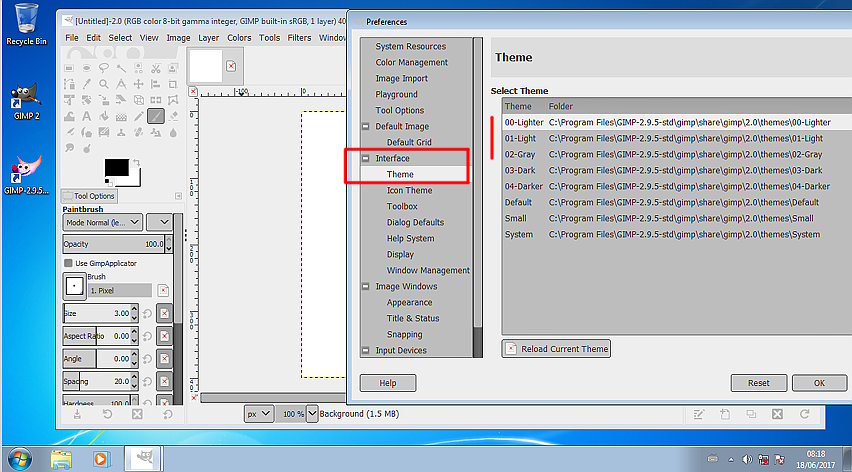Select the Clone stamp tool

[121, 132]
